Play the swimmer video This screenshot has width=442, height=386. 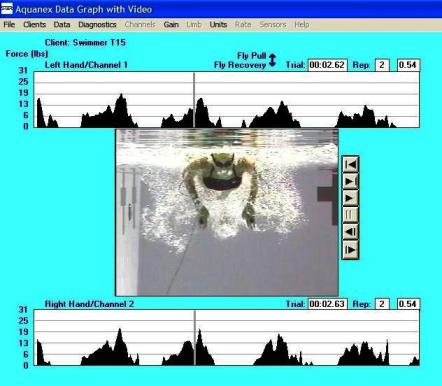tap(350, 198)
